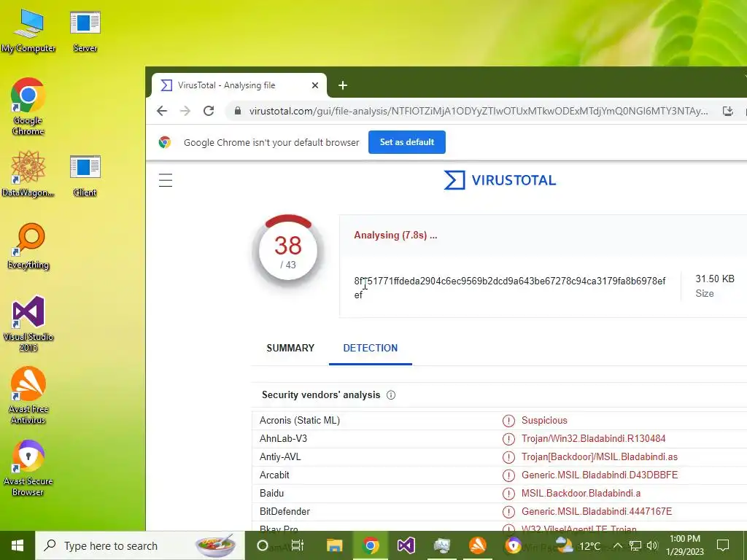747x560 pixels.
Task: Launch Everything search desktop shortcut
Action: pyautogui.click(x=28, y=246)
